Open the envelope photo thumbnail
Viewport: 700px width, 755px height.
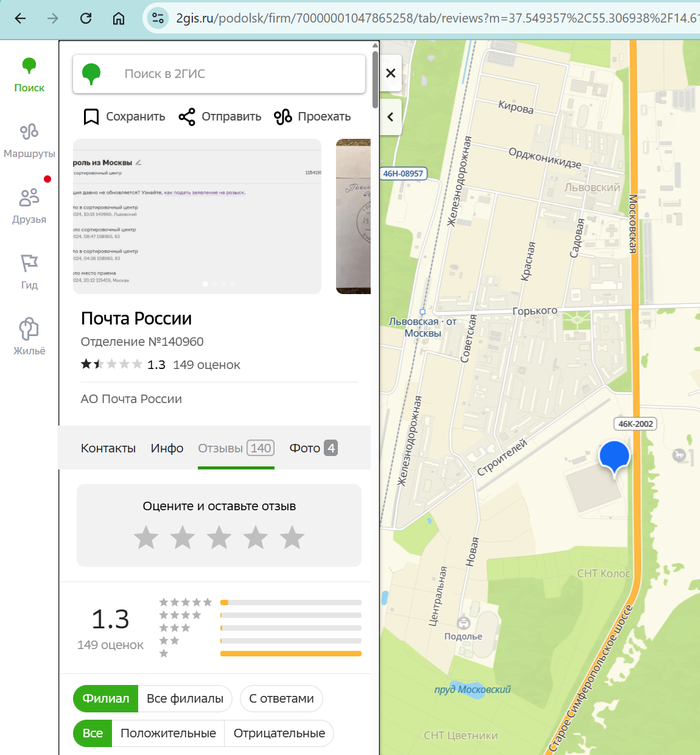[353, 216]
